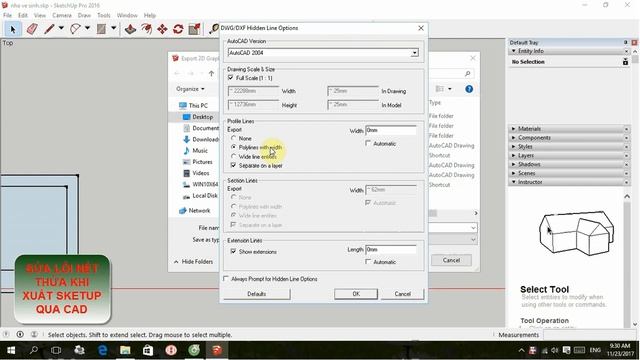Expand the Layers panel
640x360 pixels.
514,156
